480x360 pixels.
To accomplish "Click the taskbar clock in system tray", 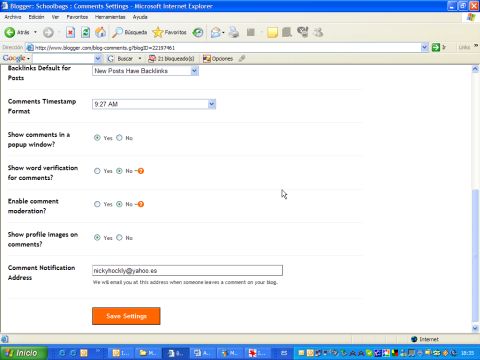I will tap(468, 353).
